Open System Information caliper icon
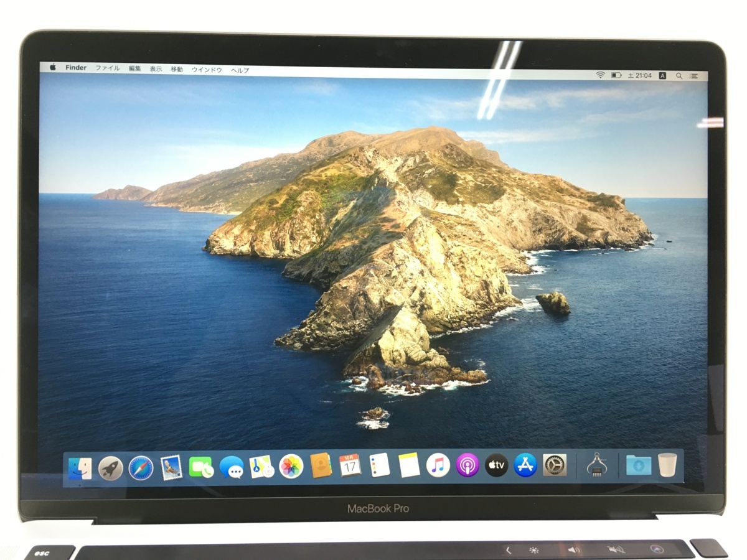The image size is (747, 560). pyautogui.click(x=596, y=465)
